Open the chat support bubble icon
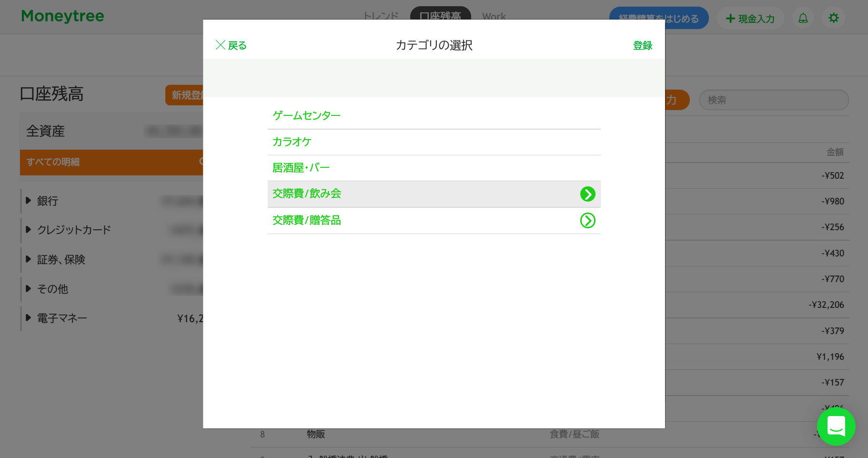The image size is (868, 458). (x=836, y=426)
